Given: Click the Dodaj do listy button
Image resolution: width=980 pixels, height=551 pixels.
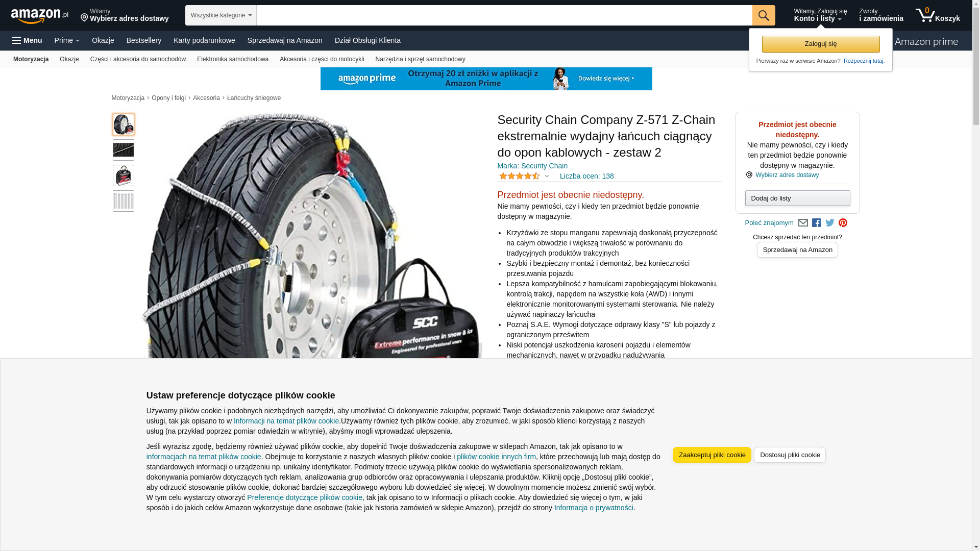Looking at the screenshot, I should 797,198.
